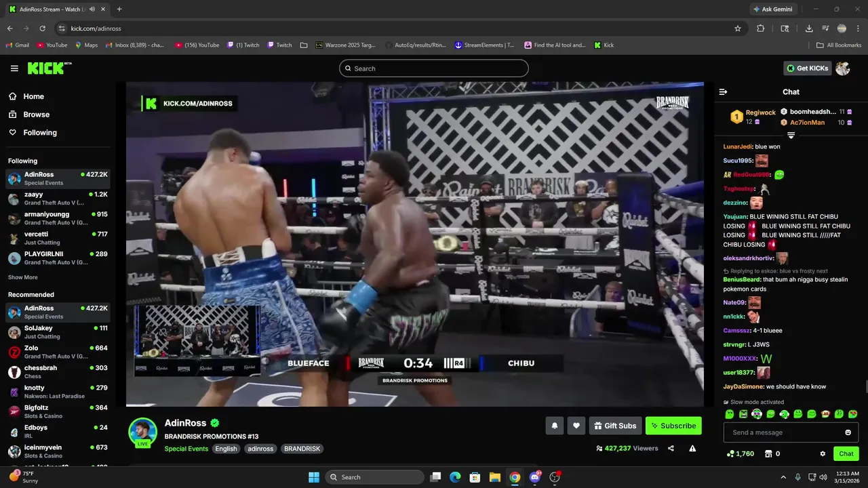This screenshot has height=488, width=868.
Task: Open the emote picker in message box
Action: pyautogui.click(x=848, y=432)
